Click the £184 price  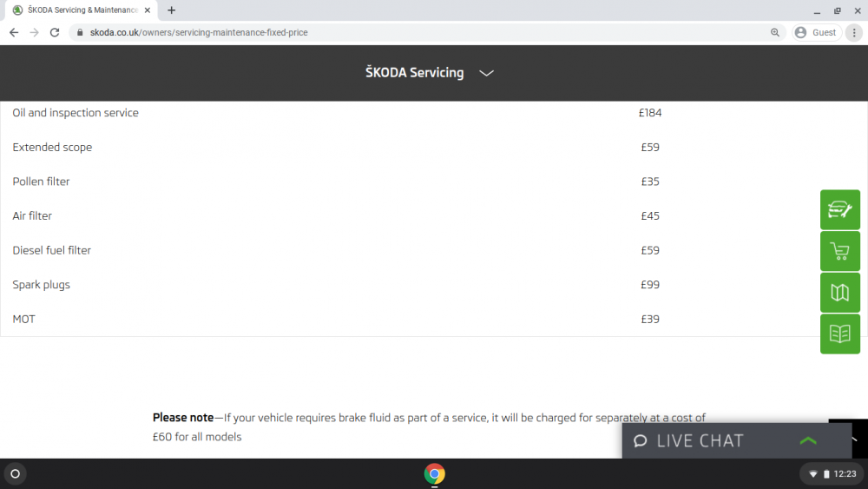pos(650,113)
